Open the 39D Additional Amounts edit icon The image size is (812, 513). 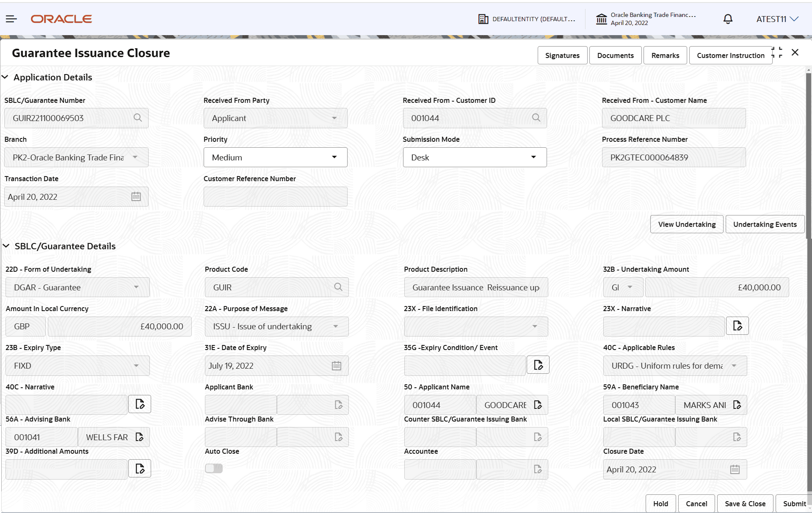coord(140,469)
